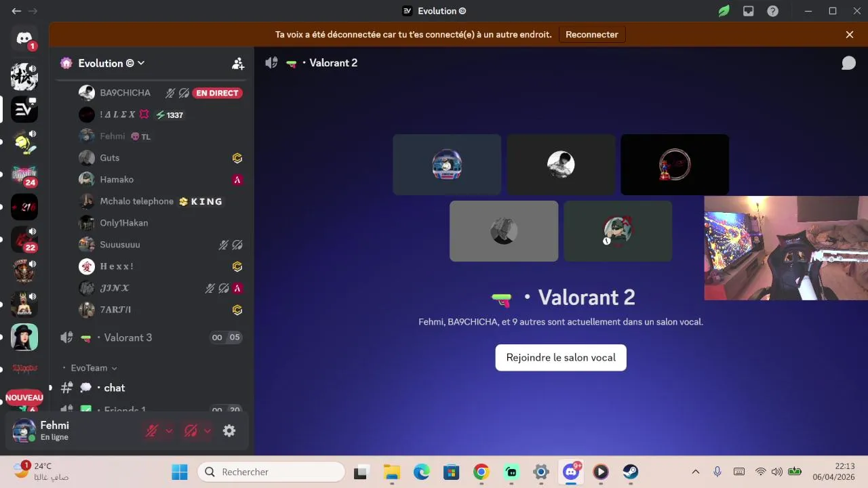Open user settings gear icon

[x=229, y=430]
